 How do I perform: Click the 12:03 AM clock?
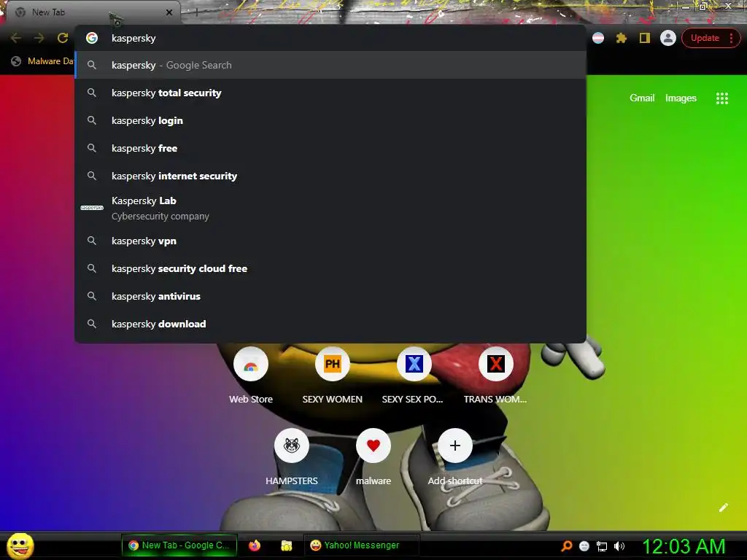click(684, 546)
